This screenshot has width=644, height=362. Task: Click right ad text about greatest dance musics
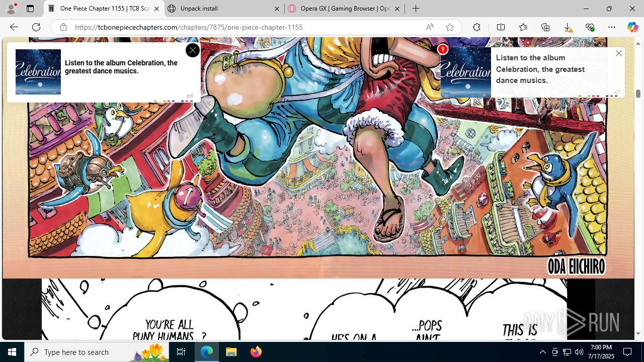click(x=540, y=69)
